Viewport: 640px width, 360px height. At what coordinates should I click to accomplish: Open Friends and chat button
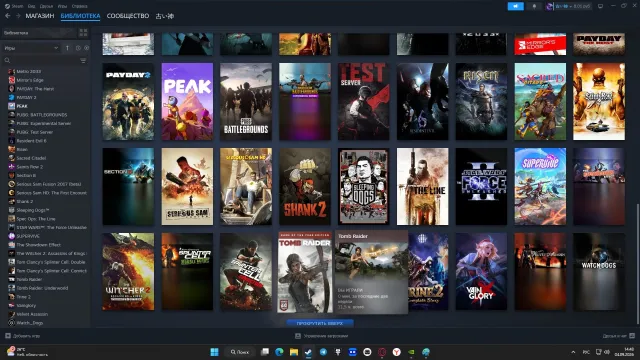[618, 336]
